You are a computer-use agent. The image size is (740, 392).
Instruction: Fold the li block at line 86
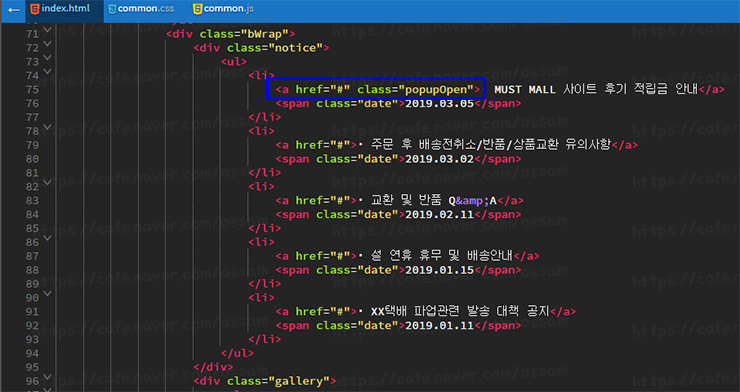(47, 238)
